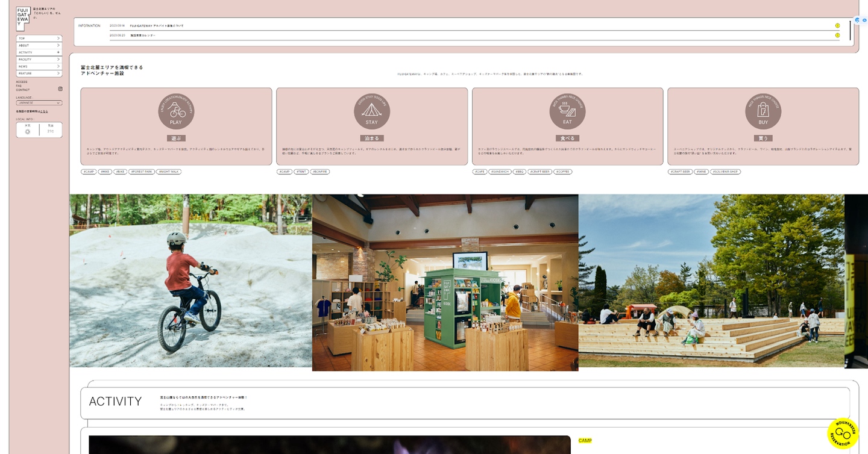Screen dimensions: 868x454
Task: Click the first blue browser extension icon
Action: click(857, 20)
